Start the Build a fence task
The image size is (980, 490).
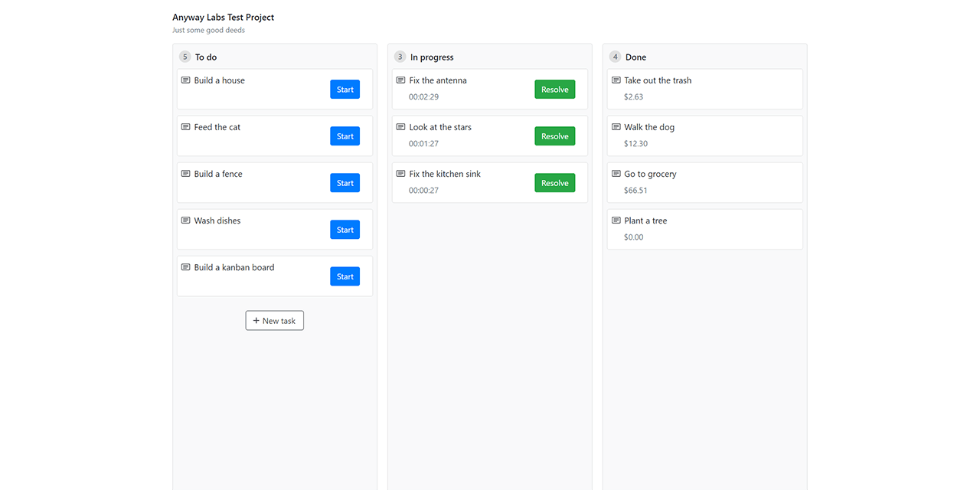tap(345, 183)
